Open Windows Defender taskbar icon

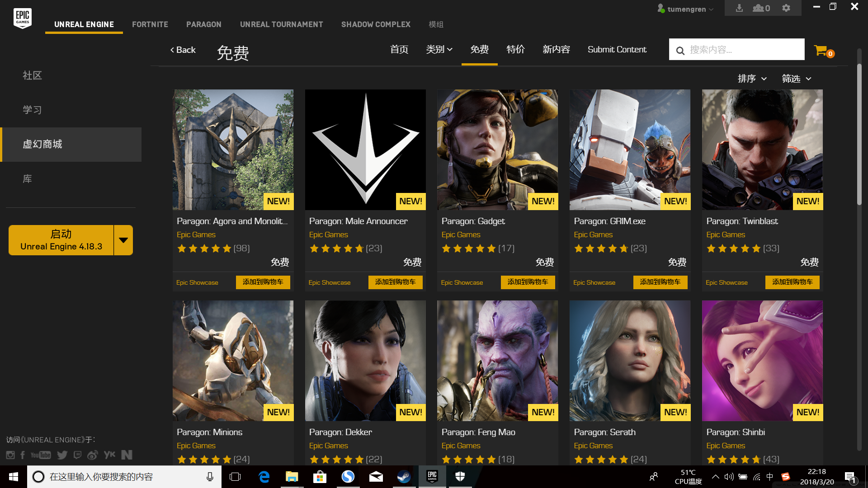click(460, 477)
